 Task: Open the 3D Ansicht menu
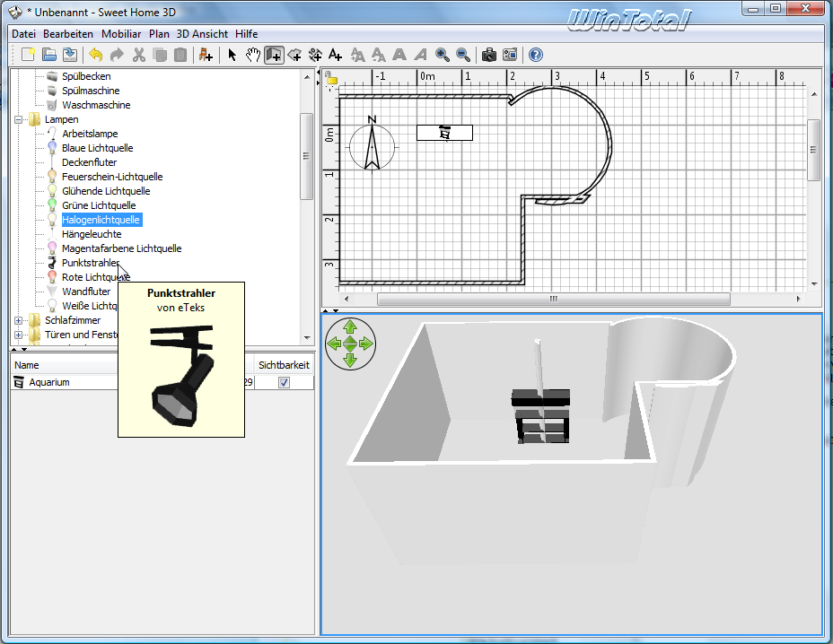(201, 33)
